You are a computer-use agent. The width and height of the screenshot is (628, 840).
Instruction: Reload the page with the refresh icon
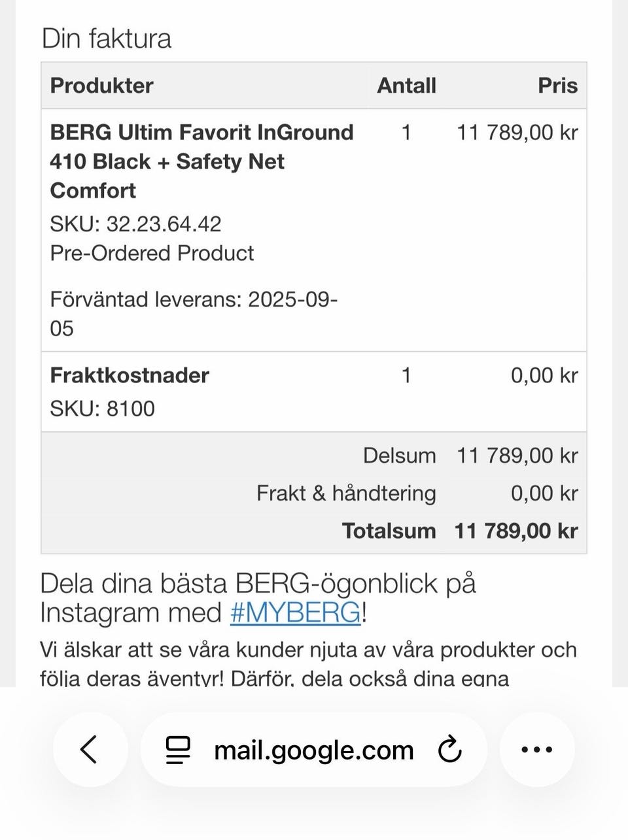click(x=450, y=750)
